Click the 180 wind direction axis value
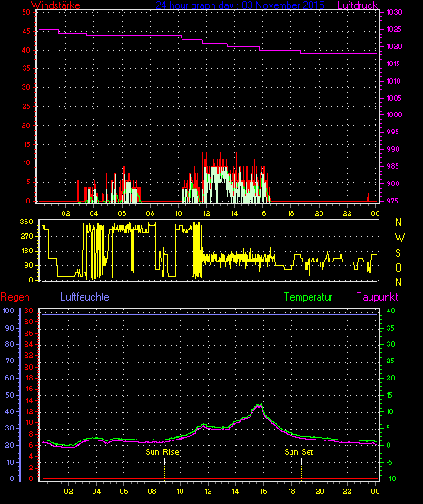 [26, 251]
